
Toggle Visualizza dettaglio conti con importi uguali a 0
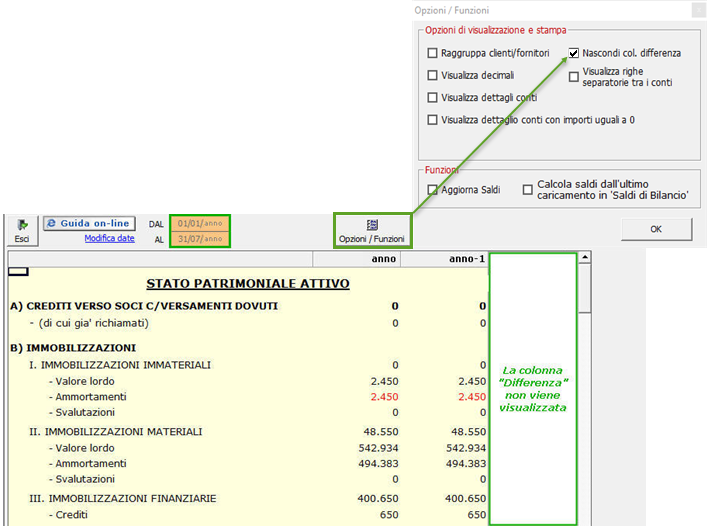432,120
